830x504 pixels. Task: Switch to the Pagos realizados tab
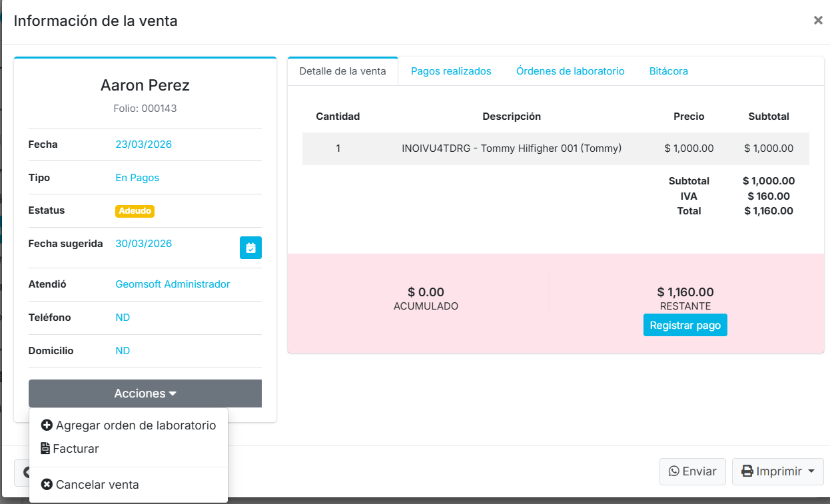(x=451, y=71)
